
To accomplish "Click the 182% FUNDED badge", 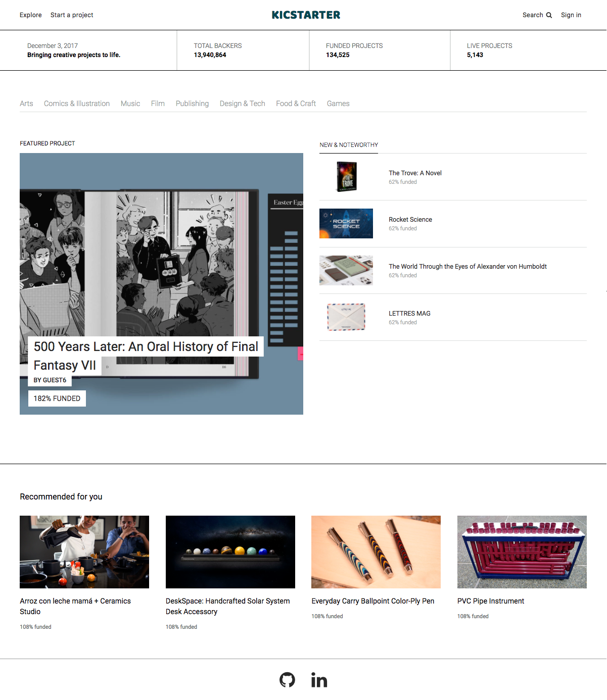I will coord(57,398).
